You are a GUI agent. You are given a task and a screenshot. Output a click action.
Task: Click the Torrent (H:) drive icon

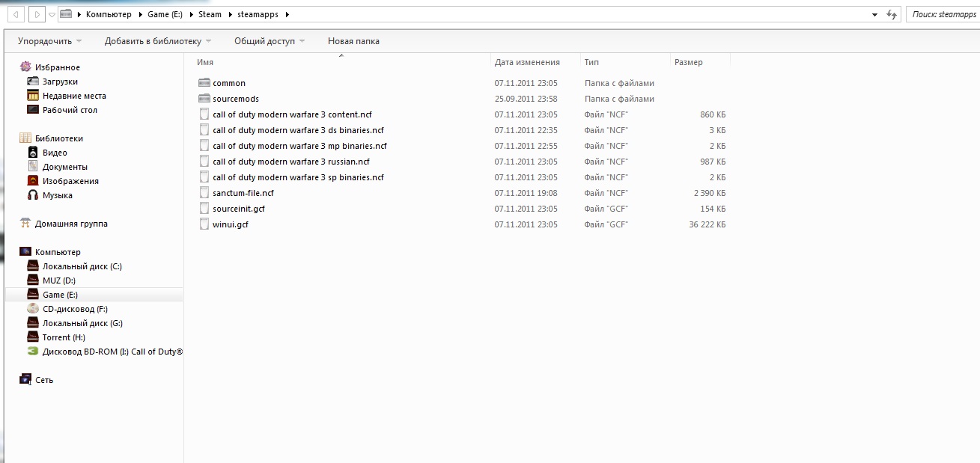(33, 337)
